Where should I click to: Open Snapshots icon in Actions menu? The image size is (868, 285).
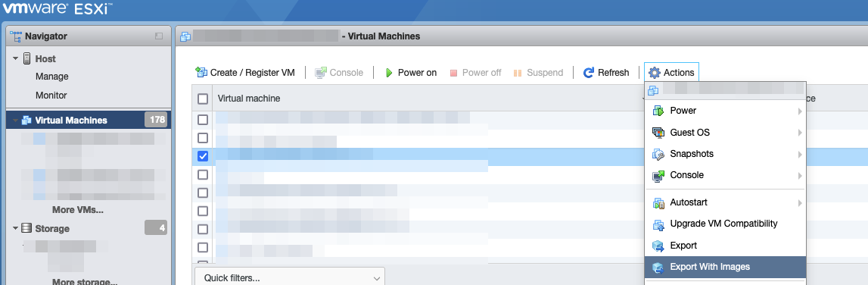(x=658, y=154)
